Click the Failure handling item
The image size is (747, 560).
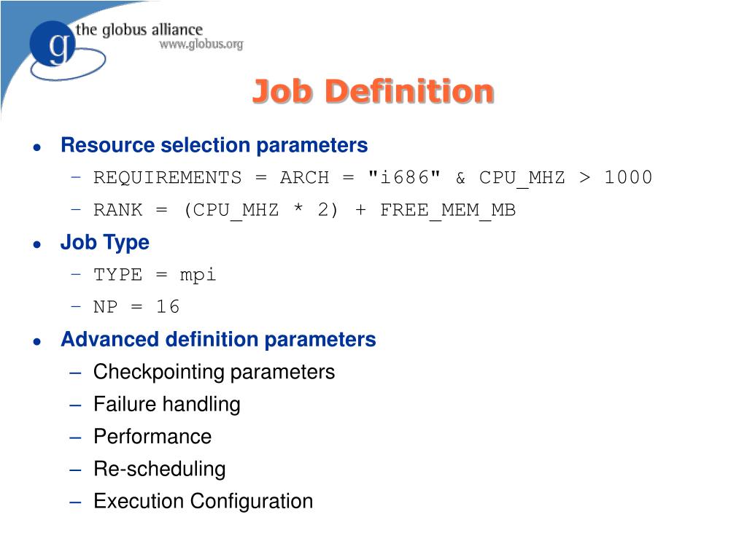166,404
